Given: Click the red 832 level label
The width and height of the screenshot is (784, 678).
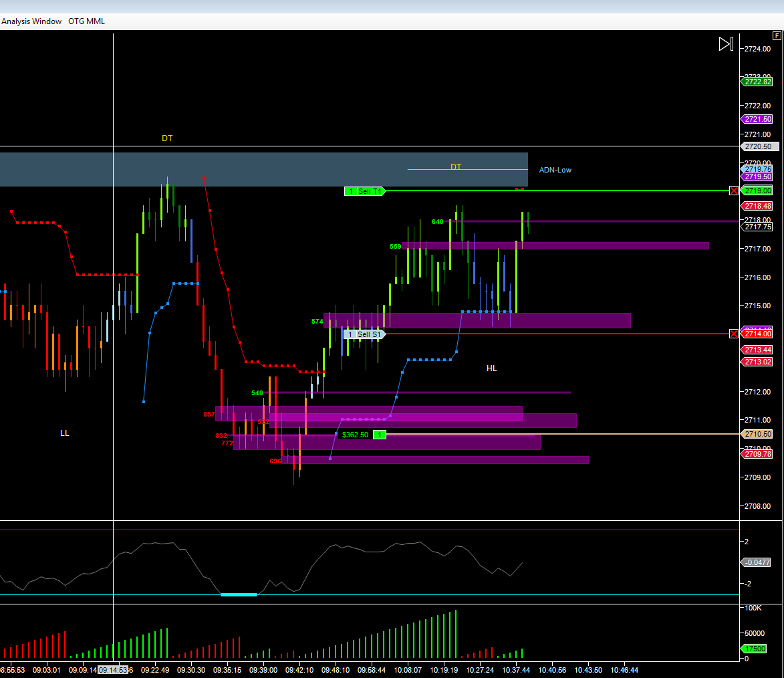Looking at the screenshot, I should [221, 436].
